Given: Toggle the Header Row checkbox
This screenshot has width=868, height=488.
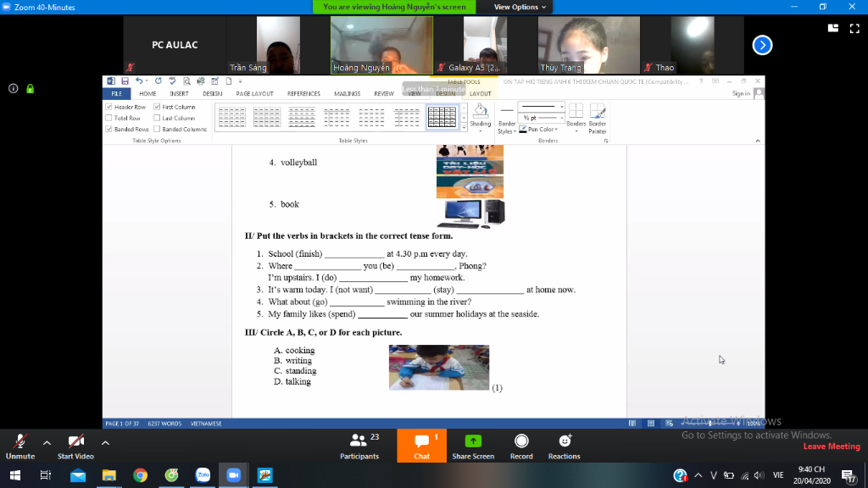Looking at the screenshot, I should (109, 107).
